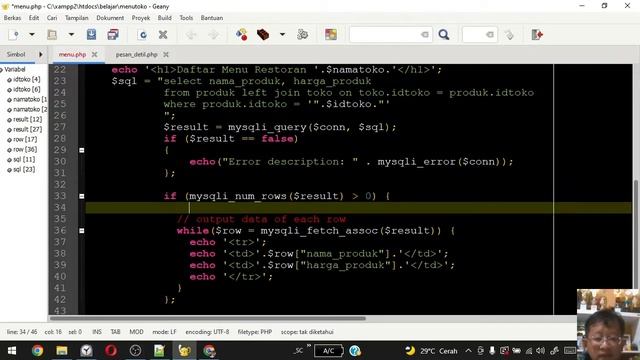Click 'filetype: PHP' in status bar
The height and width of the screenshot is (360, 640).
[x=255, y=332]
